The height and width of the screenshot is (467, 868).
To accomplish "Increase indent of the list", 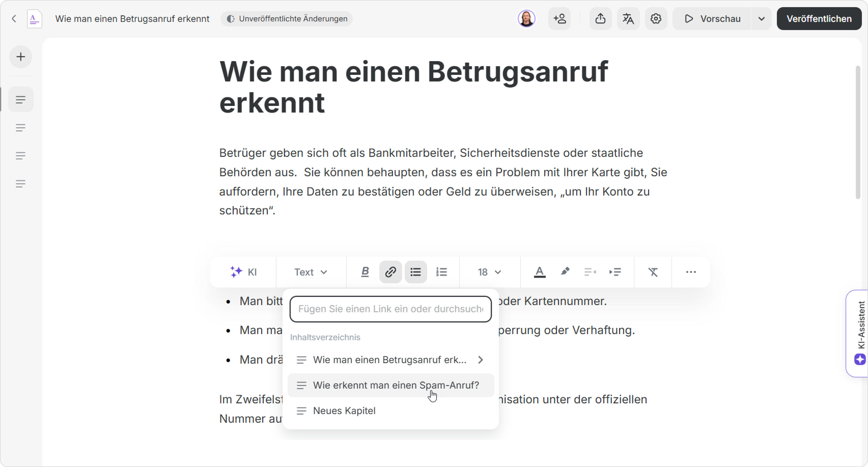I will pyautogui.click(x=615, y=272).
